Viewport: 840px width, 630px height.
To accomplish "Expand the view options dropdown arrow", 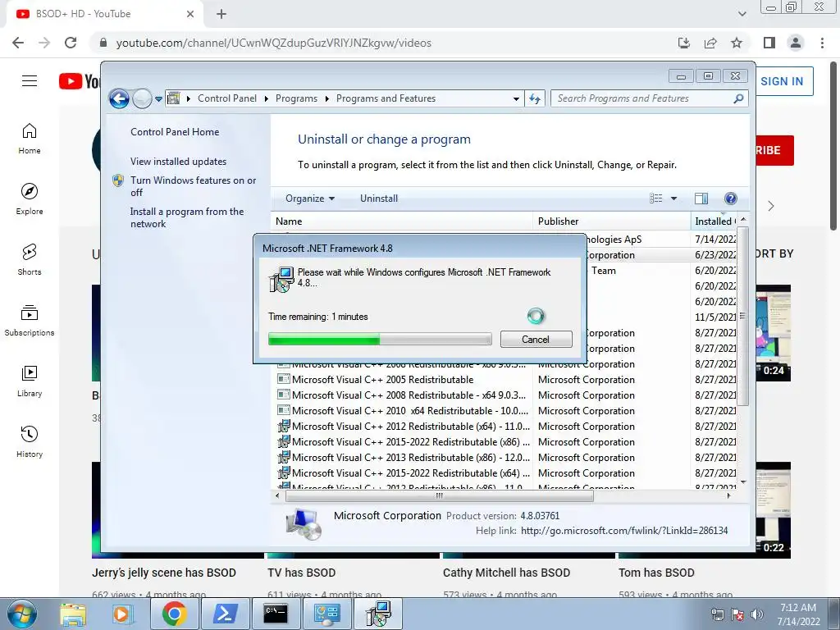I will click(x=674, y=199).
